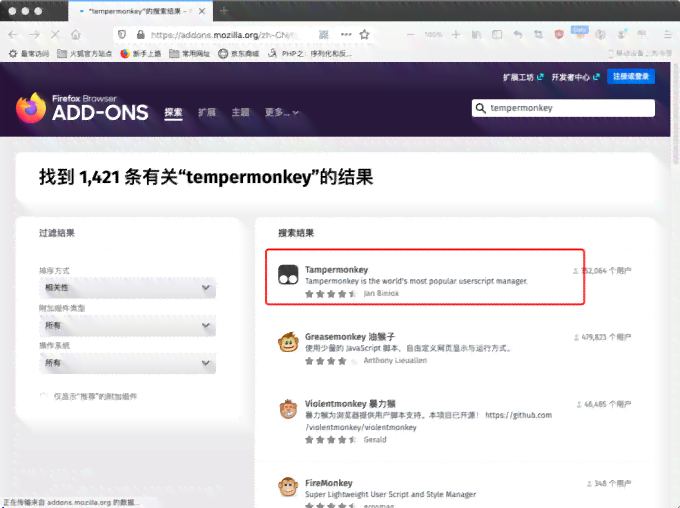Click the Firefox Browser ADD-ONS logo
Screen dimensions: 680x508
click(82, 108)
